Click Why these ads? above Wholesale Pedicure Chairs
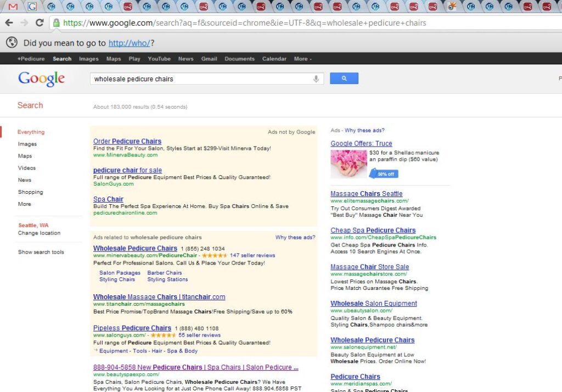 [x=295, y=237]
